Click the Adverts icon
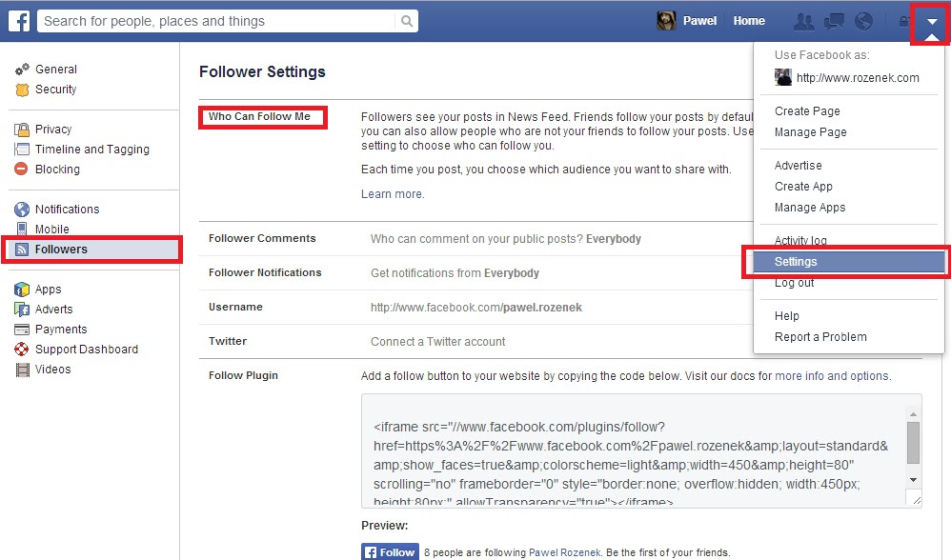 tap(22, 310)
